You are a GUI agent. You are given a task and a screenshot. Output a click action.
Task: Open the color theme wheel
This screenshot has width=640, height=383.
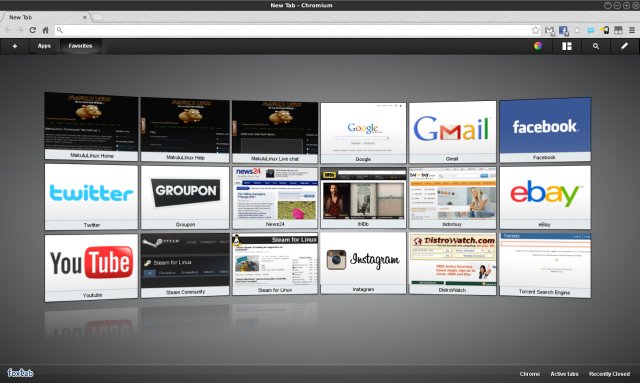(538, 46)
